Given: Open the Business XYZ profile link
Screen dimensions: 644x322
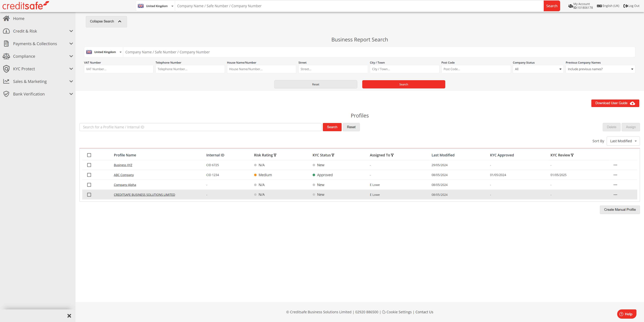Looking at the screenshot, I should pos(123,165).
